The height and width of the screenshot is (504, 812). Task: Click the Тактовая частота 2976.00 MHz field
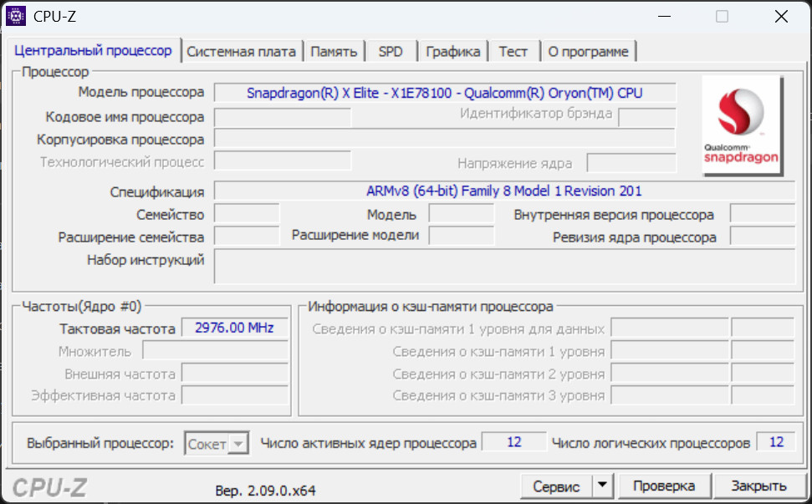[x=235, y=328]
